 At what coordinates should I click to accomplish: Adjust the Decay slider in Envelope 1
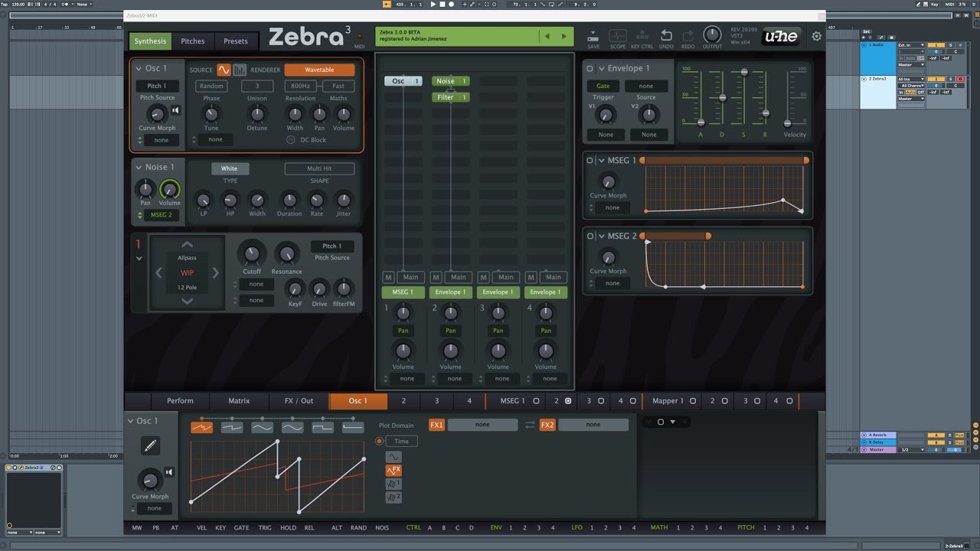click(x=722, y=98)
